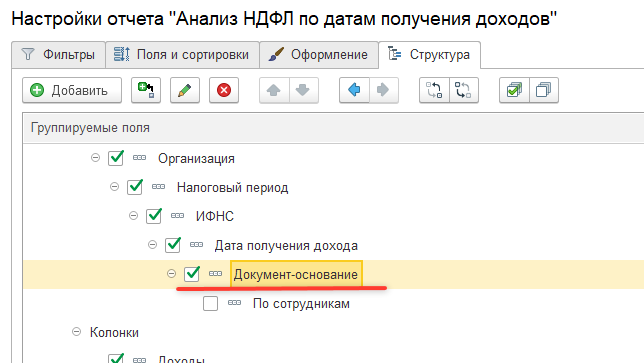644x363 pixels.
Task: Uncheck the Организация checkbox
Action: point(116,158)
